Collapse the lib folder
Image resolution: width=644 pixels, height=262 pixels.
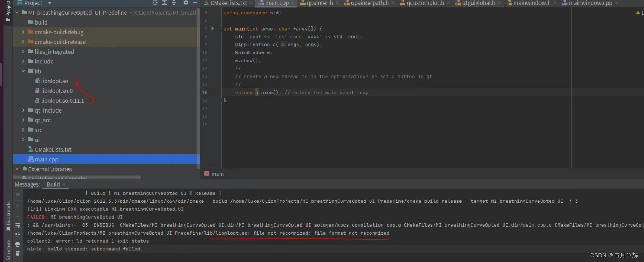pos(23,71)
